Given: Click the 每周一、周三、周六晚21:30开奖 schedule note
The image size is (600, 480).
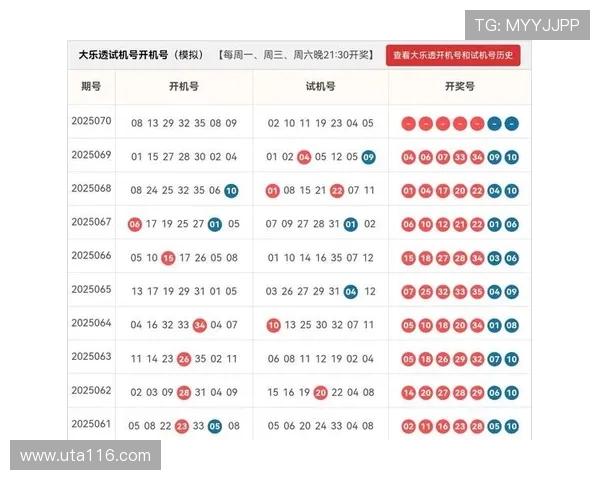Looking at the screenshot, I should (x=296, y=55).
